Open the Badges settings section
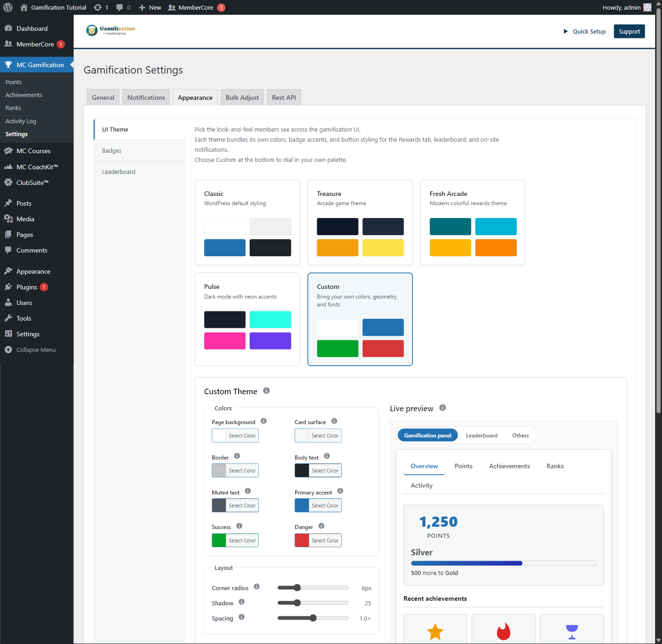662x644 pixels. coord(140,150)
